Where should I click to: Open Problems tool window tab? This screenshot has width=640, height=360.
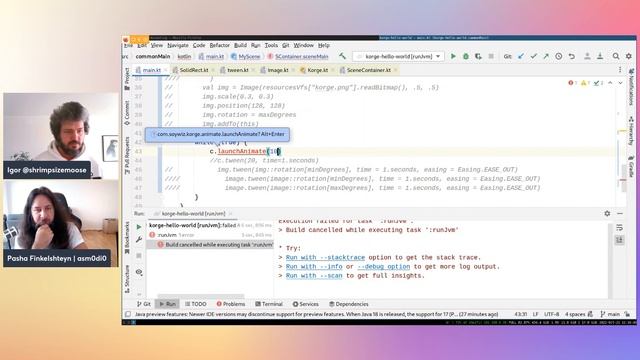(x=231, y=304)
